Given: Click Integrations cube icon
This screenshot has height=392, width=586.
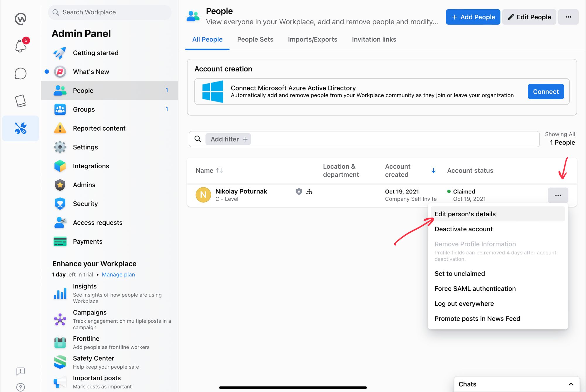Looking at the screenshot, I should tap(60, 166).
